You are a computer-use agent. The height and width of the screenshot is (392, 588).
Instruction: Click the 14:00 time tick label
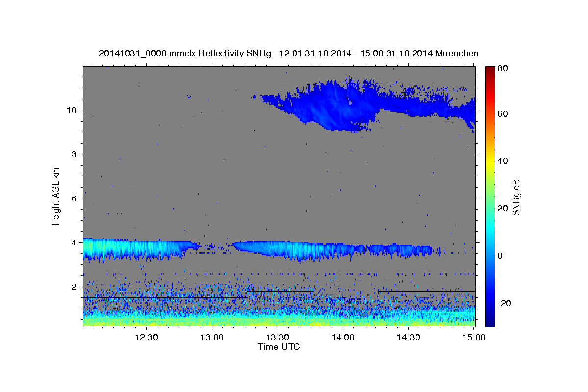(343, 338)
